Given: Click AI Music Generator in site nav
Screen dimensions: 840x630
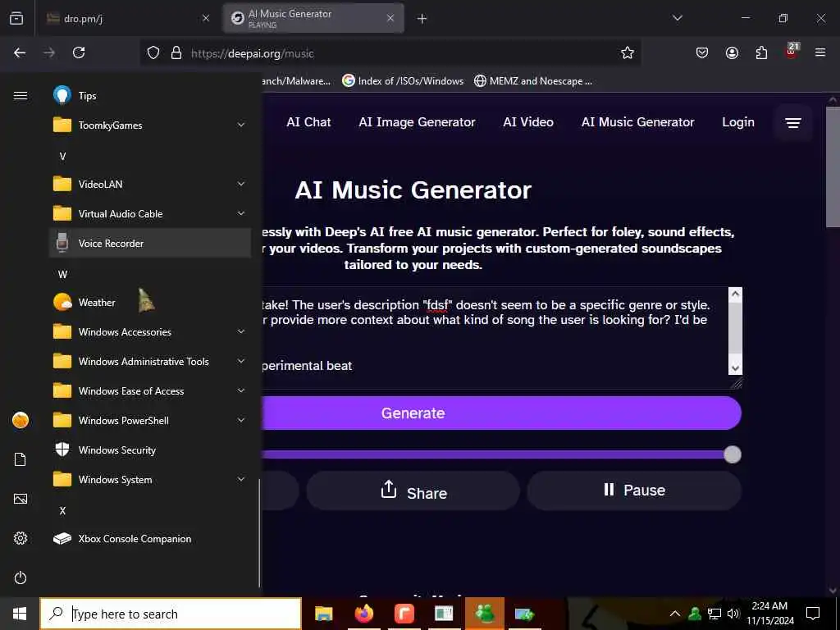Looking at the screenshot, I should (x=637, y=122).
